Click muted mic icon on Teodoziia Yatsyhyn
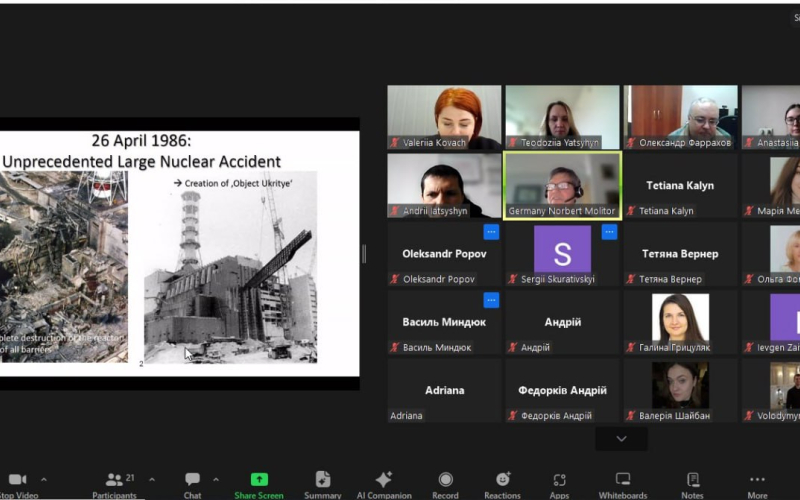 (512, 143)
